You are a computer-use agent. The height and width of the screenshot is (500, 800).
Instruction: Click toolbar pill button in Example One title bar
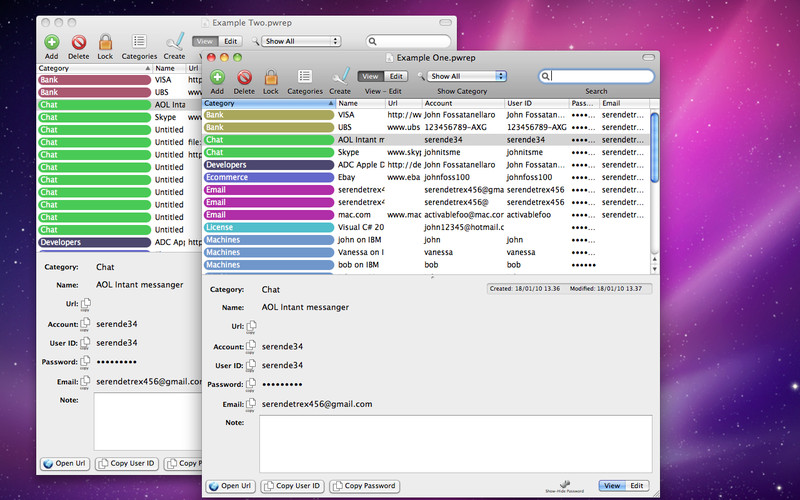[648, 58]
